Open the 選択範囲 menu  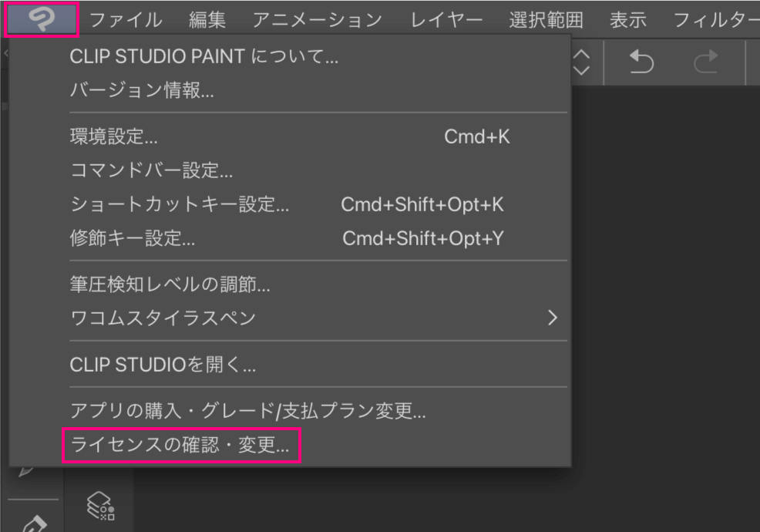coord(546,19)
